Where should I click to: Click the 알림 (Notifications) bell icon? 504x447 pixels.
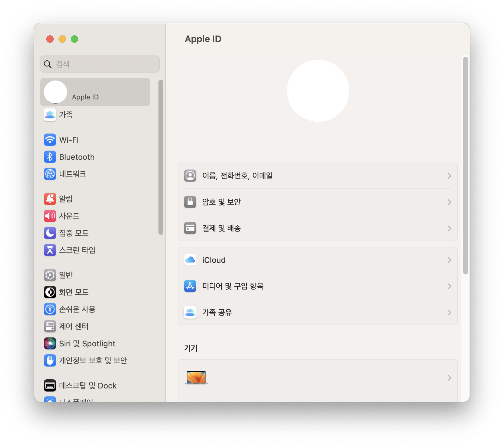click(x=50, y=199)
